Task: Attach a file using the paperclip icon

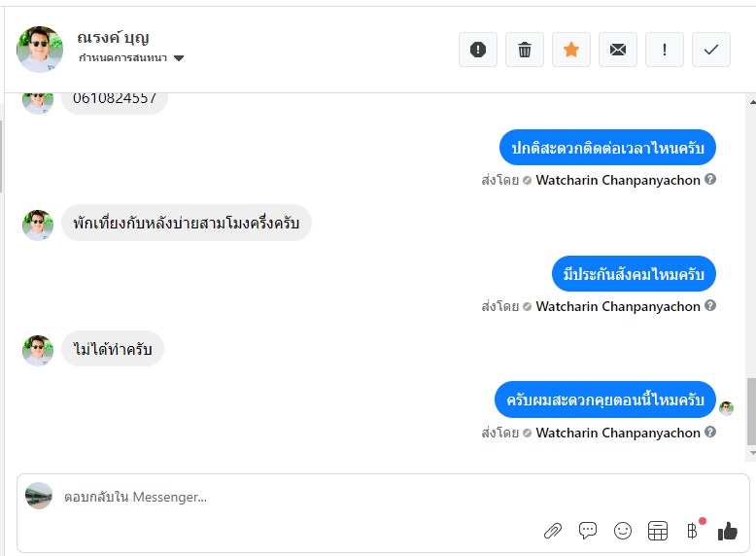Action: (x=553, y=531)
